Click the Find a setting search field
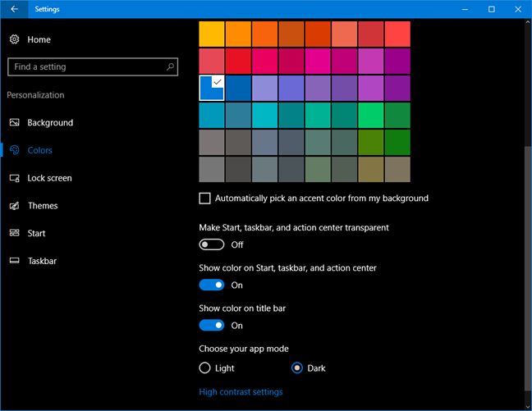 click(93, 66)
